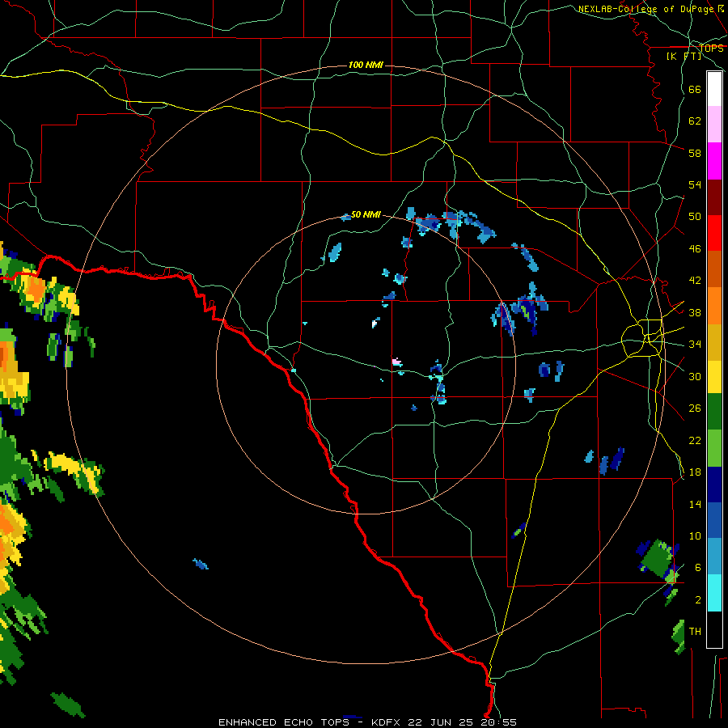Screen dimensions: 728x728
Task: Click the legend value 6
Action: [697, 567]
